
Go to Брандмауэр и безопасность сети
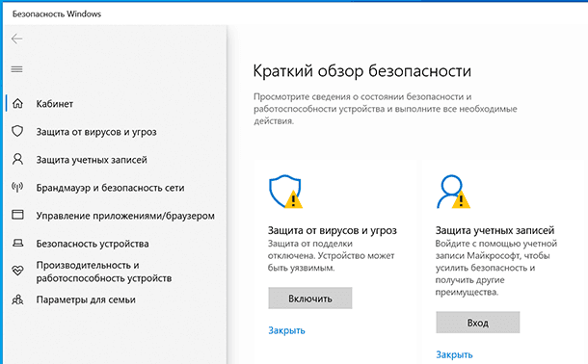110,188
